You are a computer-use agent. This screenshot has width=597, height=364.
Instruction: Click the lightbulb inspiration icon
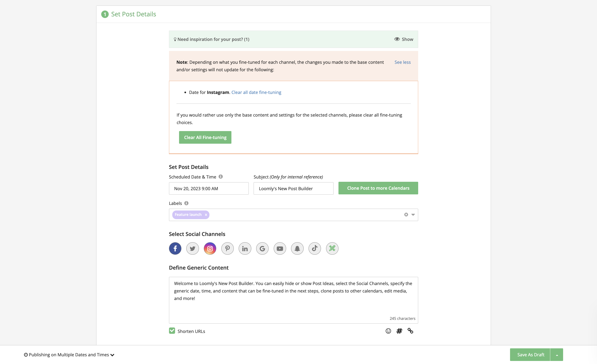175,39
